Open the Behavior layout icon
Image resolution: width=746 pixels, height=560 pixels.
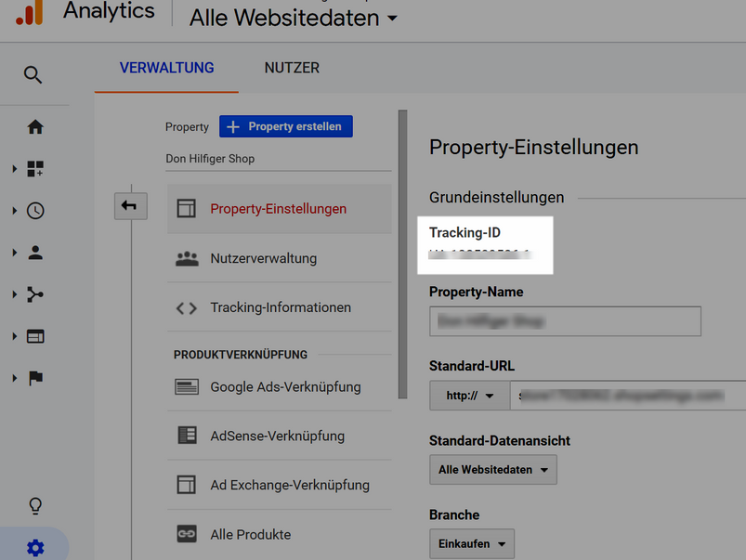point(35,336)
